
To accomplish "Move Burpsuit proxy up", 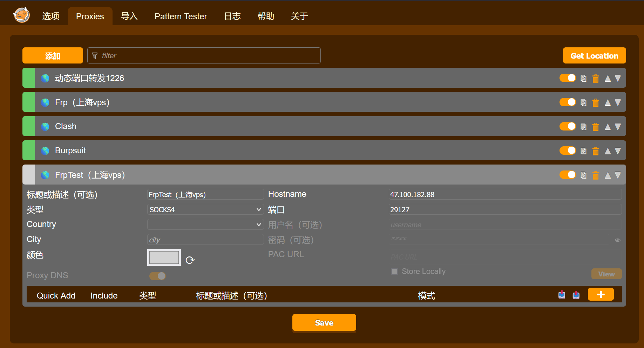I will 608,151.
